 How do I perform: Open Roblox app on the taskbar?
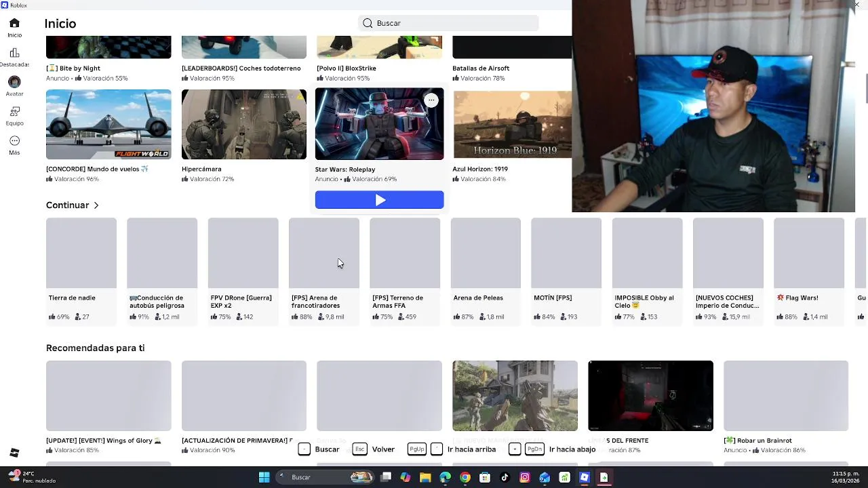585,477
